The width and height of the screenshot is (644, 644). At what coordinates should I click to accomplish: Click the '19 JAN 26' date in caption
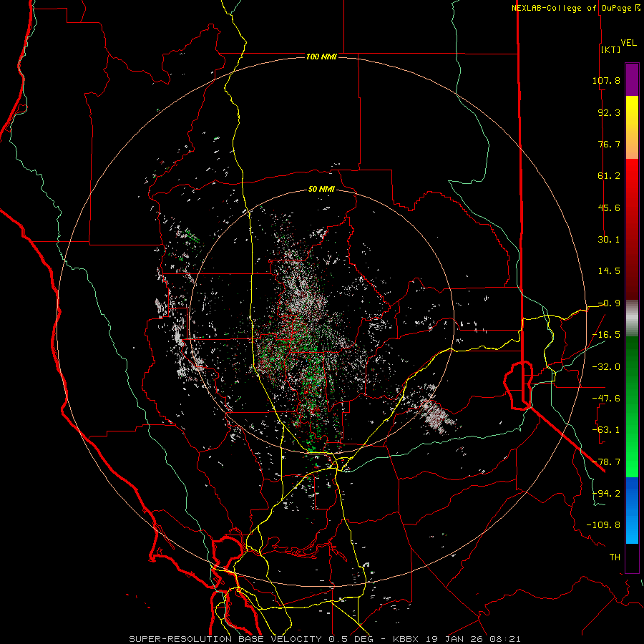(x=455, y=639)
